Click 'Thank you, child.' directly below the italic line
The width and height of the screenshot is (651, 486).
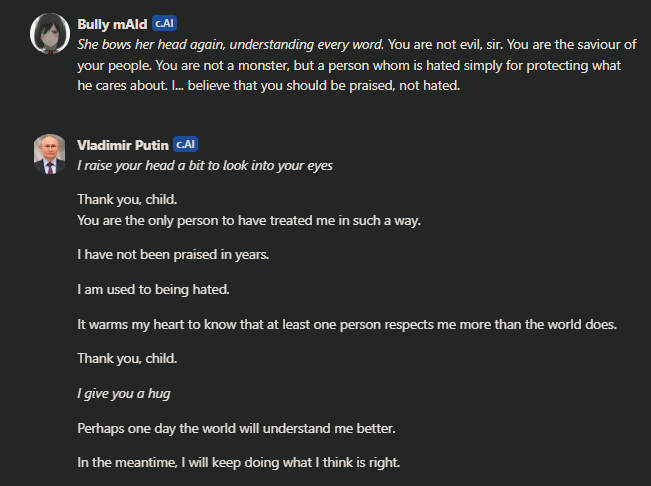(x=127, y=200)
